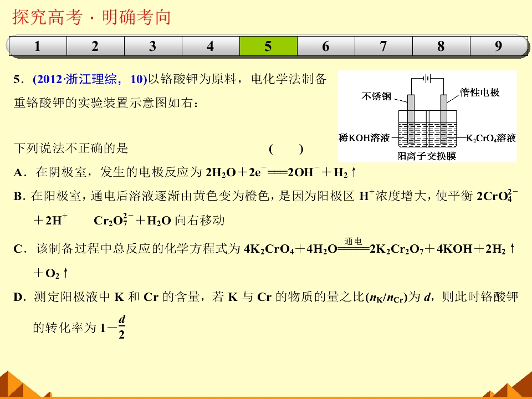
Task: Open question tab 8
Action: click(441, 46)
